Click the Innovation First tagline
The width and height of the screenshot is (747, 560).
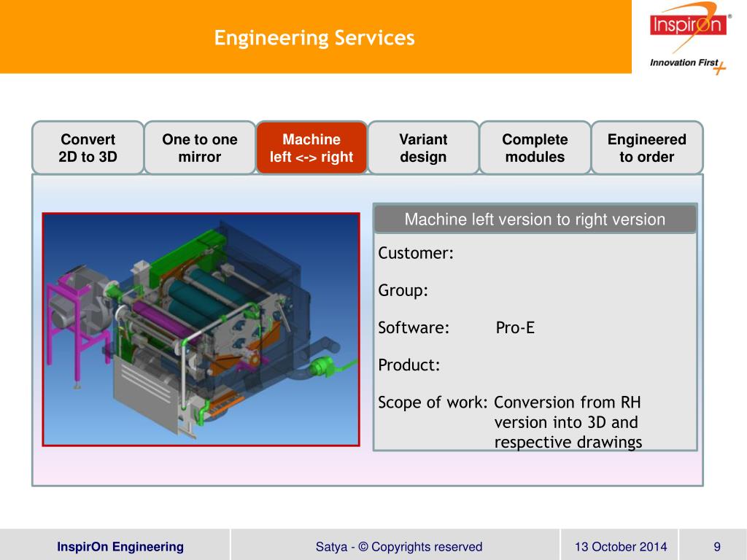(x=684, y=63)
